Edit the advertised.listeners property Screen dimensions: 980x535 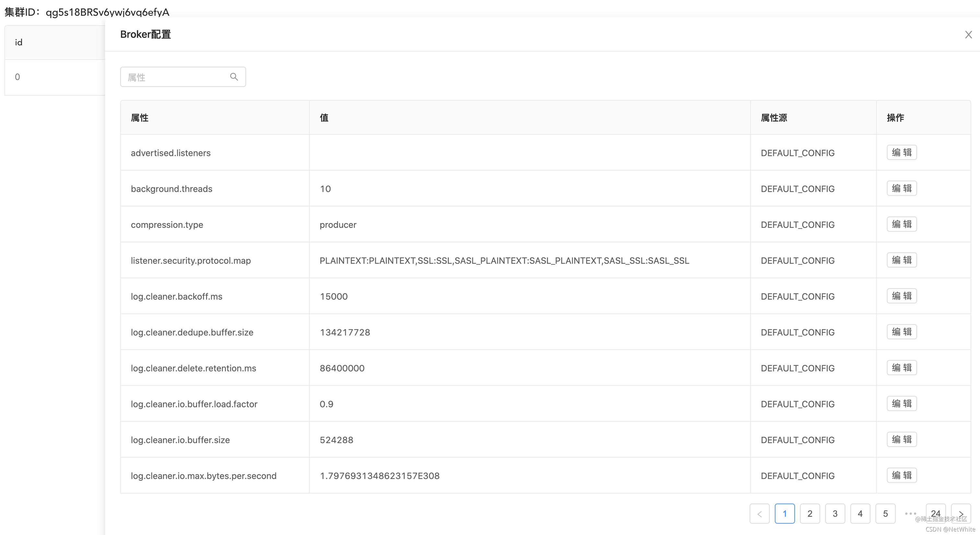(902, 152)
